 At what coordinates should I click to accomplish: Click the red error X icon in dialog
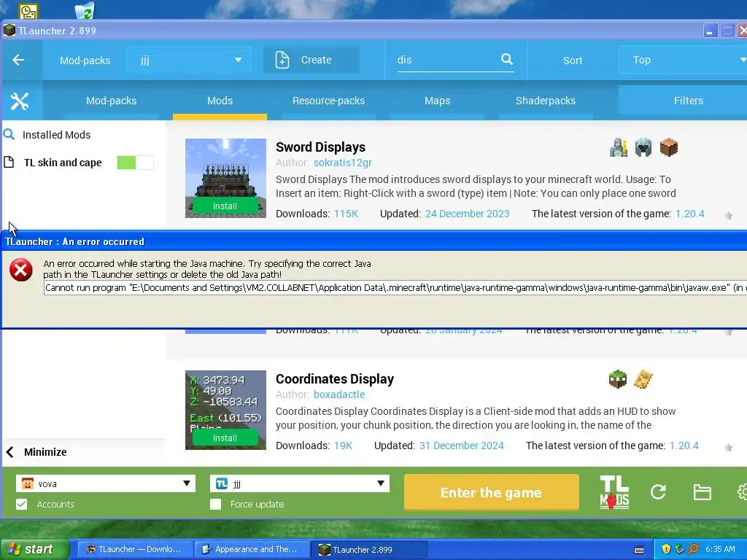[x=21, y=270]
